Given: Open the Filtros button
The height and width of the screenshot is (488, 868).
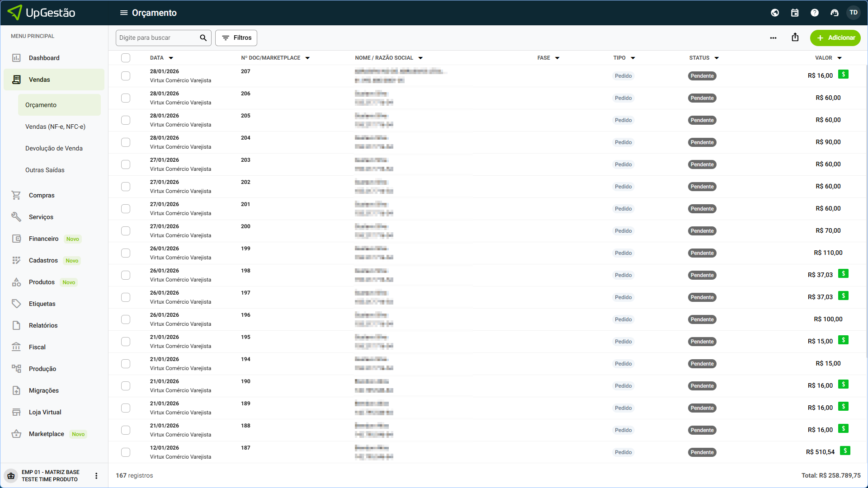Looking at the screenshot, I should 236,38.
